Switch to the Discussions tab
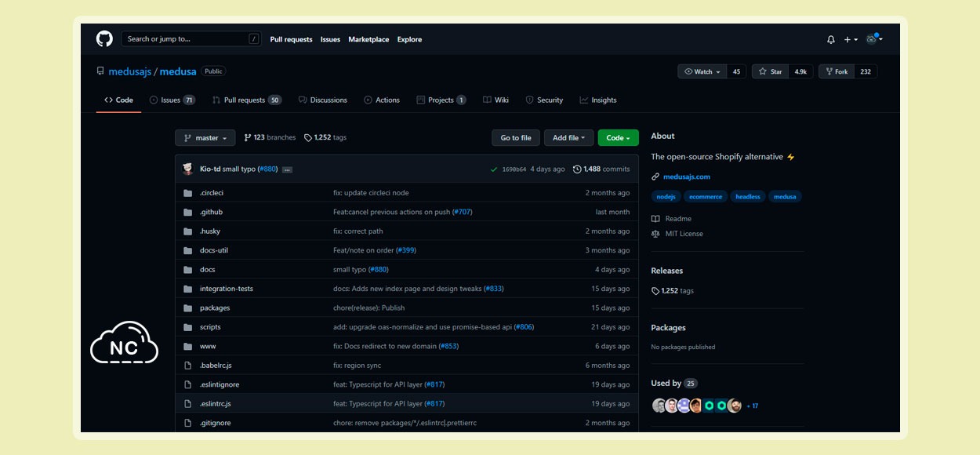Screen dimensions: 980x455 tap(322, 100)
